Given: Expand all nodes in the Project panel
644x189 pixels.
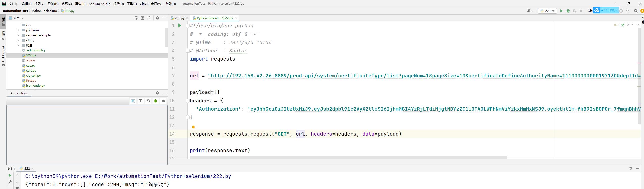Looking at the screenshot, I should [x=143, y=18].
